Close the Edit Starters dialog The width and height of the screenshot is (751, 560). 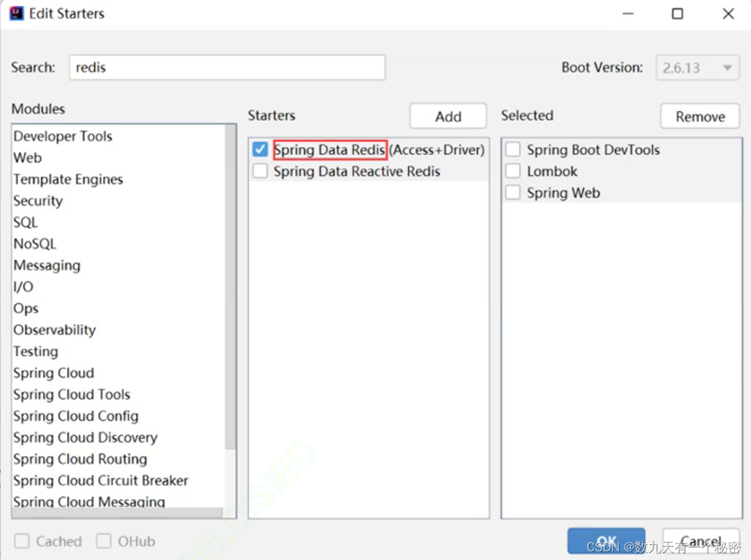(728, 13)
